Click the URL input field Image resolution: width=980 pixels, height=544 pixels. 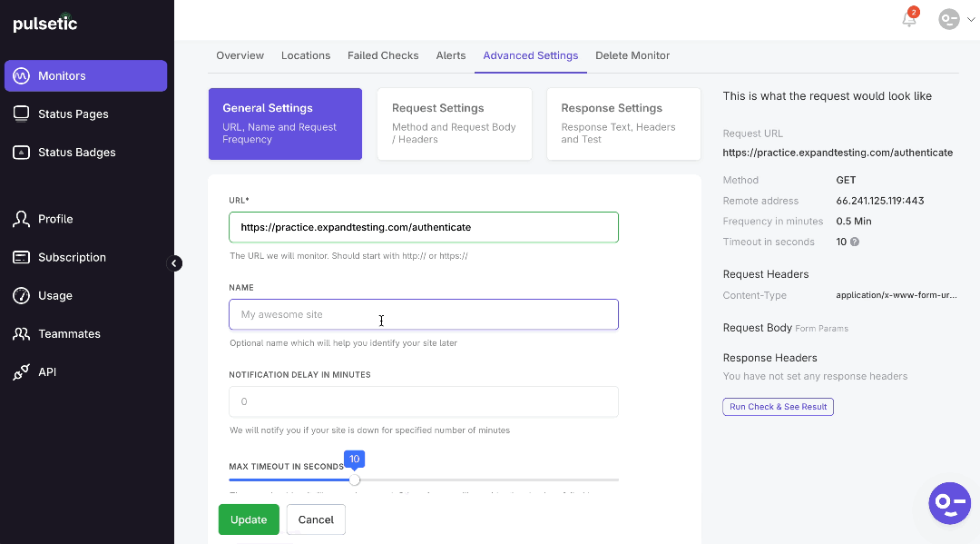click(424, 227)
